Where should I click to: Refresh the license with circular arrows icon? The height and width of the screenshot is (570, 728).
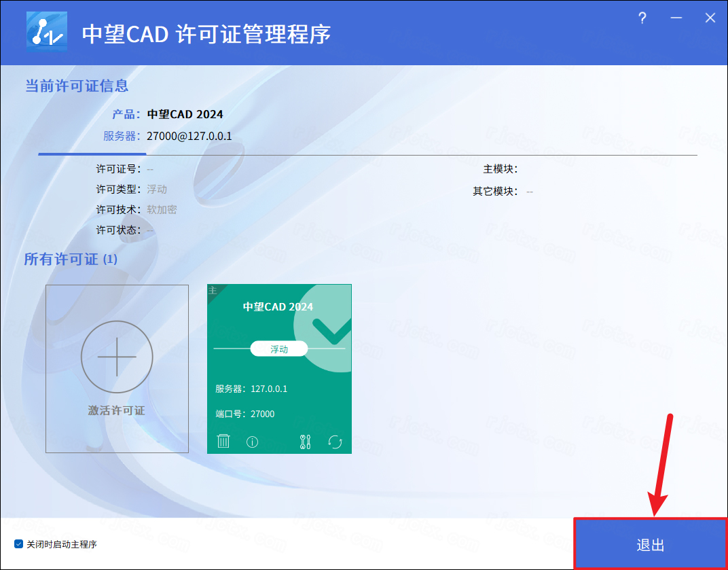[x=335, y=442]
